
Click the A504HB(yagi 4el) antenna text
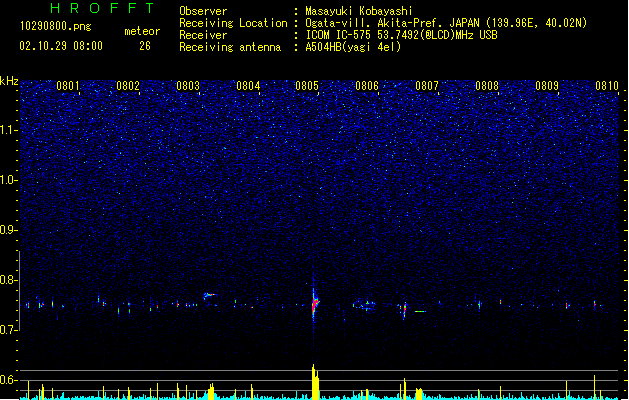353,47
